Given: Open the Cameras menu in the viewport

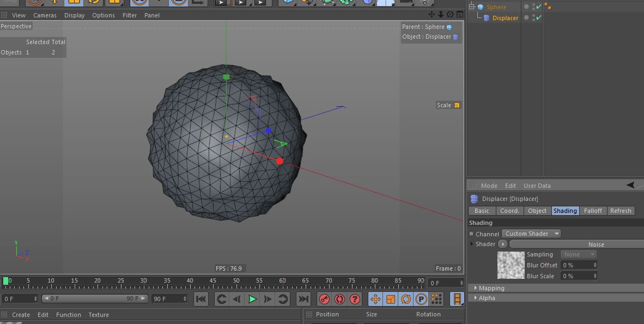Looking at the screenshot, I should [45, 15].
